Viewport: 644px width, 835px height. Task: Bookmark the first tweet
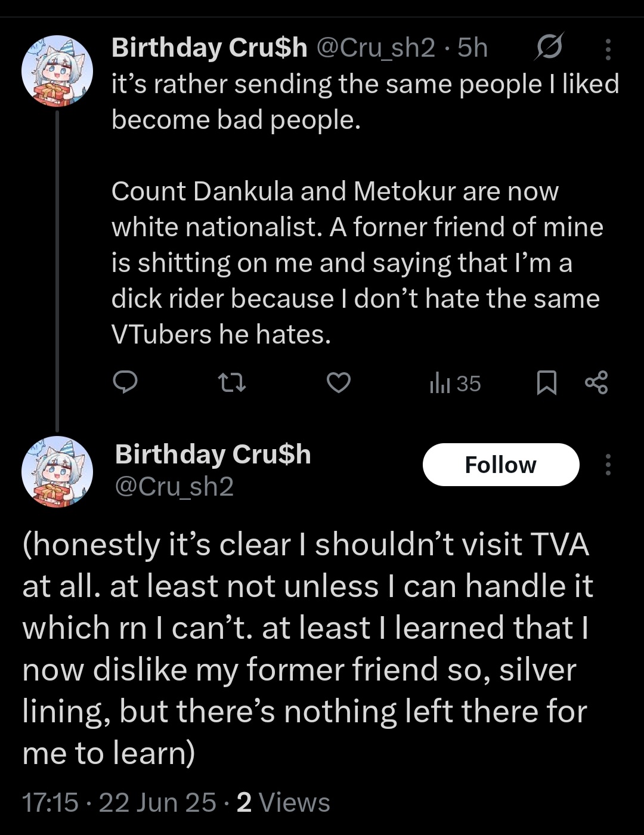pyautogui.click(x=547, y=383)
